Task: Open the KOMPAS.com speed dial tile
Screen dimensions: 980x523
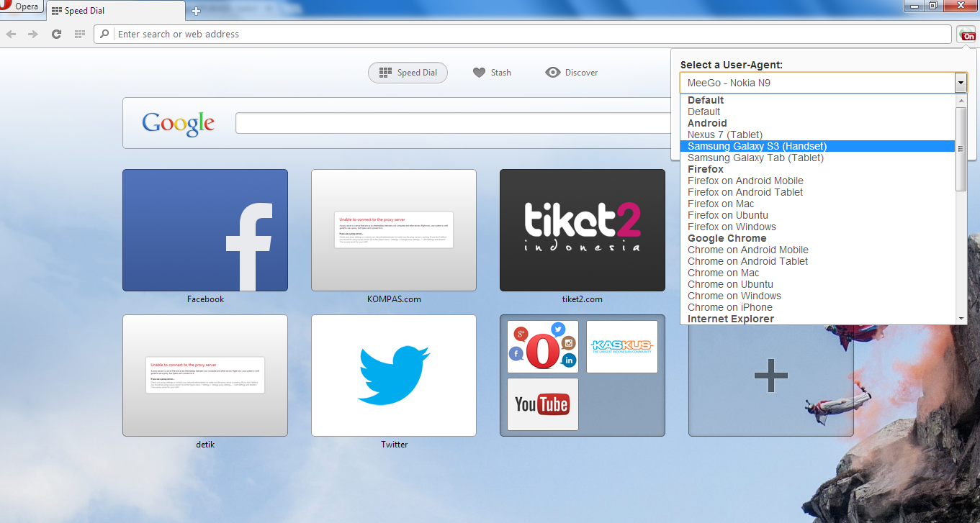Action: tap(394, 230)
